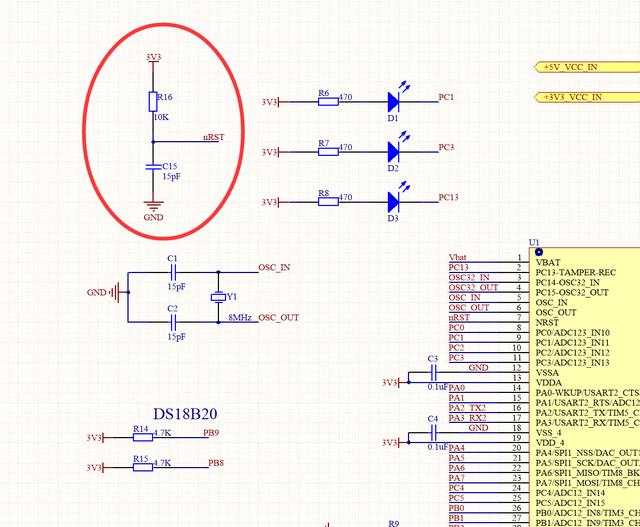Click the PA2_TX2 net label at pin 16

pyautogui.click(x=467, y=407)
